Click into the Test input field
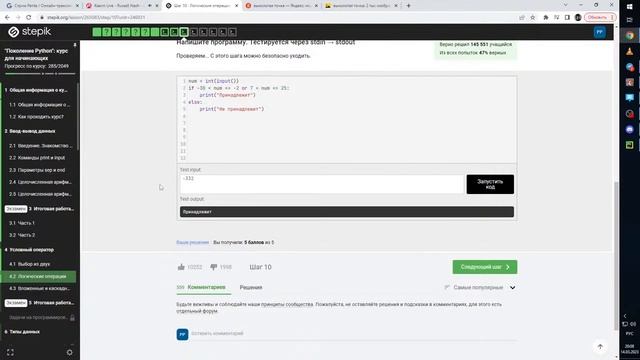640x360 pixels. click(322, 184)
